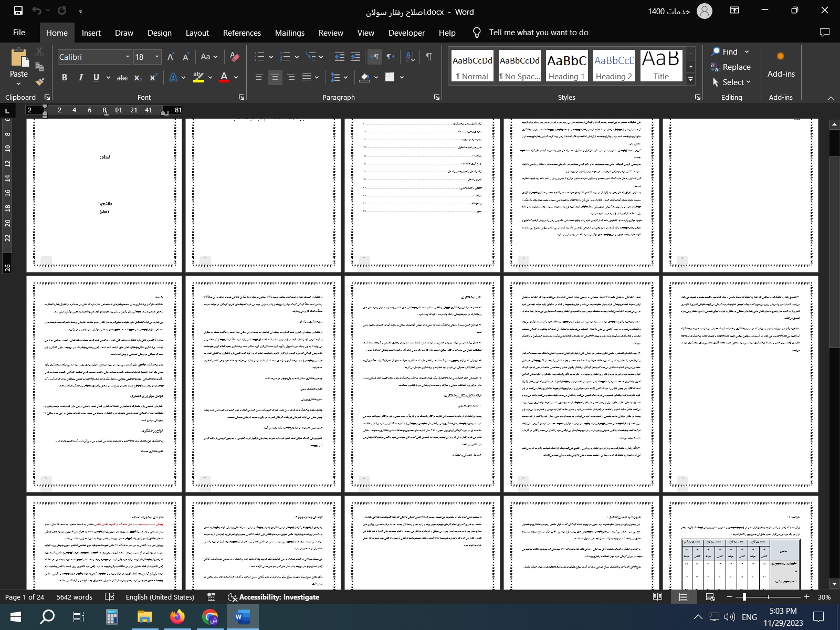Open the font size dropdown
The image size is (840, 630).
(x=156, y=57)
